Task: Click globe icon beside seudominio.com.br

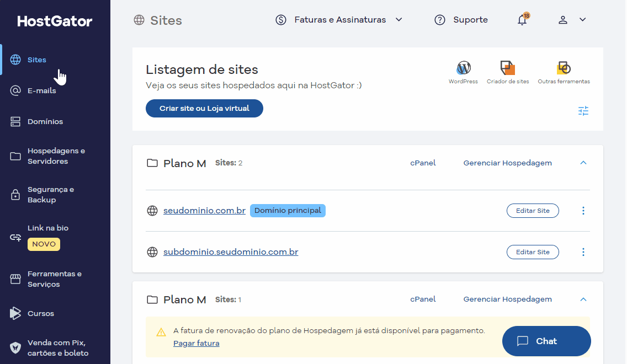Action: pos(152,211)
